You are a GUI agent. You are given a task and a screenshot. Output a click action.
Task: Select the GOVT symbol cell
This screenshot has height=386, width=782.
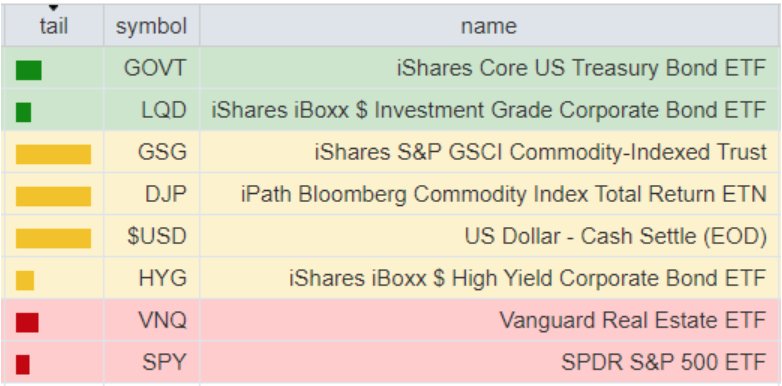[x=152, y=68]
